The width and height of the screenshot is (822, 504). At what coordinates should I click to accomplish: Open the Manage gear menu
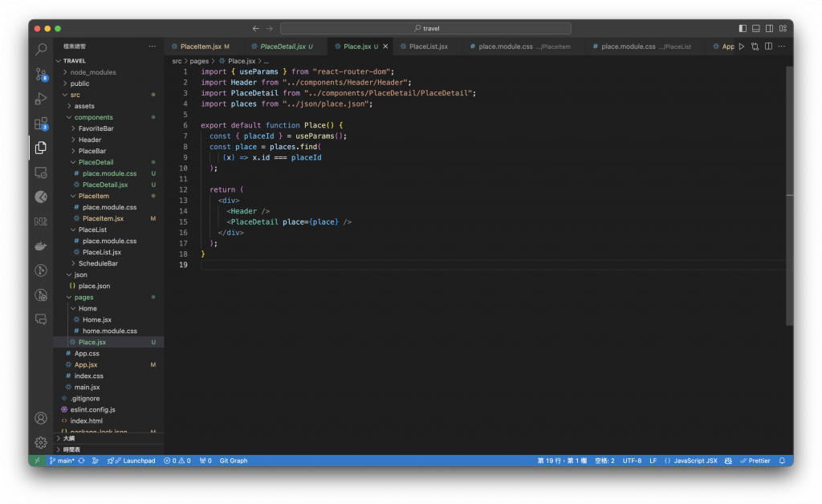pos(41,443)
